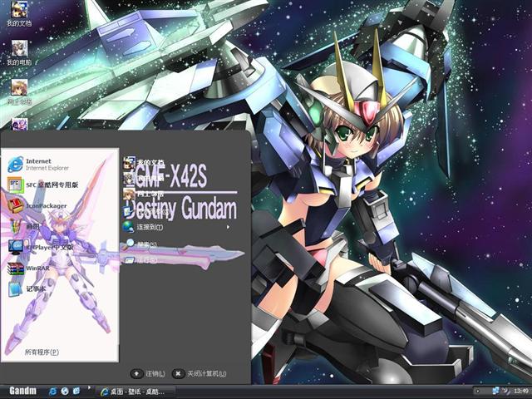Open 我的文档 in Start menu right pane
The height and width of the screenshot is (399, 532).
144,163
